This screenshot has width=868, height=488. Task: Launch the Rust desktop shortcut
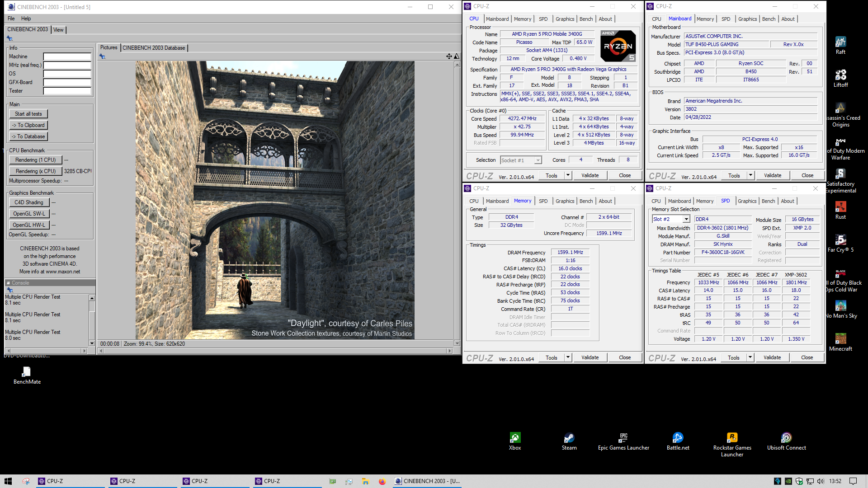coord(840,210)
